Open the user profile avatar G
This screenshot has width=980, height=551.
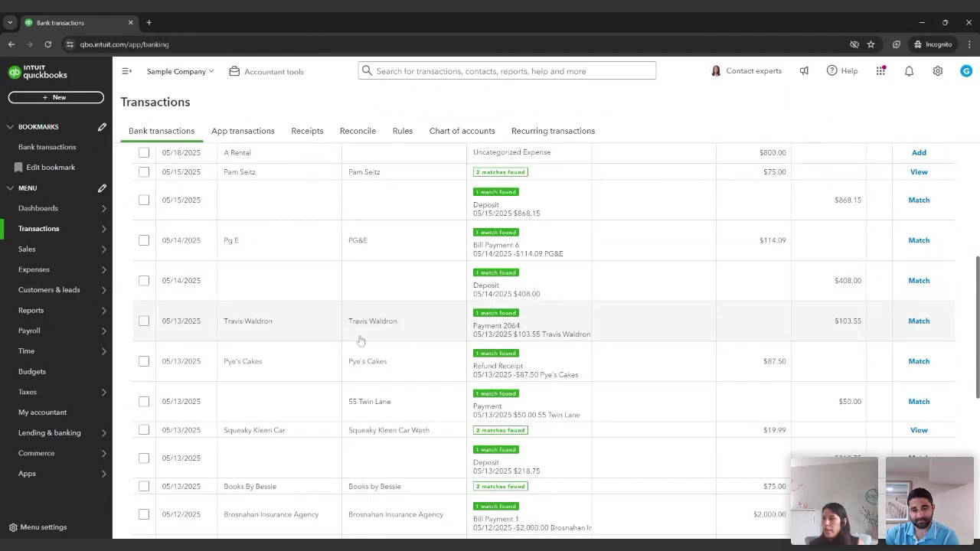coord(966,71)
